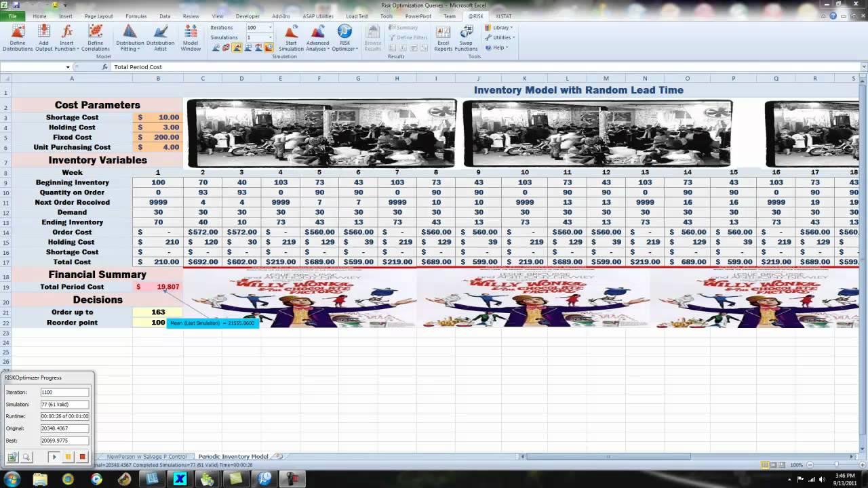Open the RISK Optimizer menu
The height and width of the screenshot is (488, 868).
pyautogui.click(x=344, y=38)
